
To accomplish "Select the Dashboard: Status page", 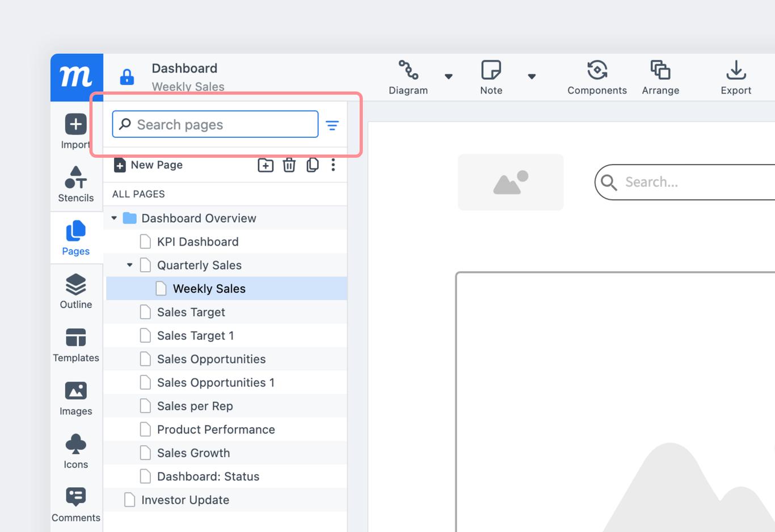I will [x=226, y=476].
